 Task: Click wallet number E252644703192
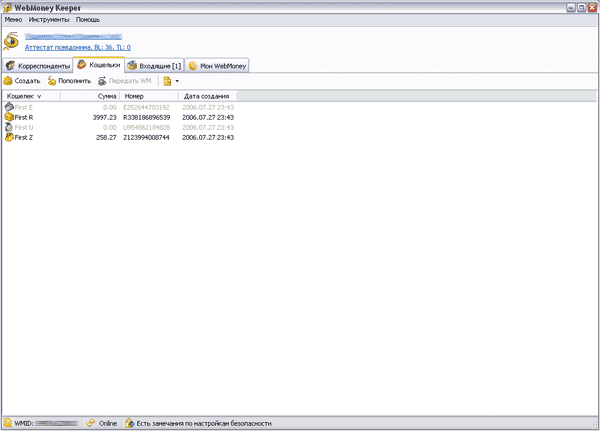[x=146, y=108]
